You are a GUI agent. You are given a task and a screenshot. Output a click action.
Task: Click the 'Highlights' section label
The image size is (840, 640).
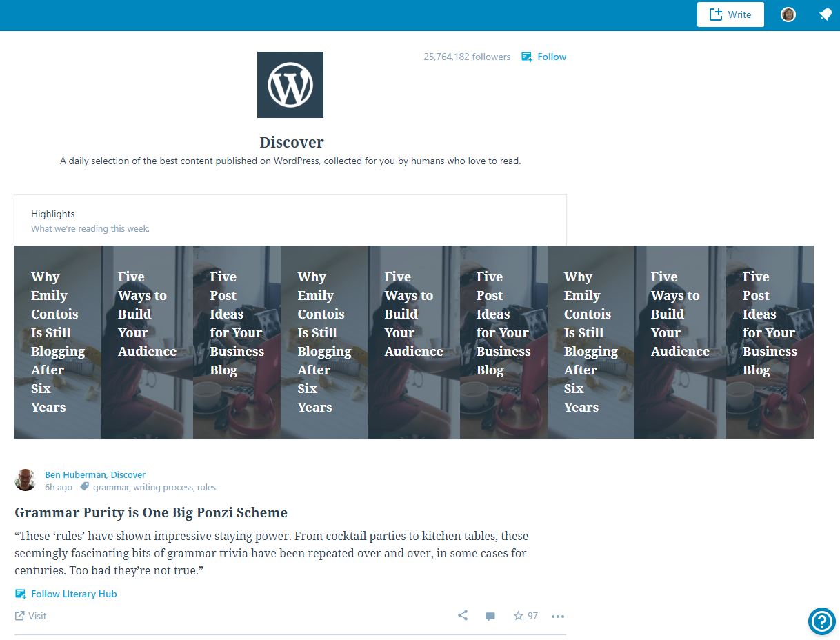[x=52, y=214]
